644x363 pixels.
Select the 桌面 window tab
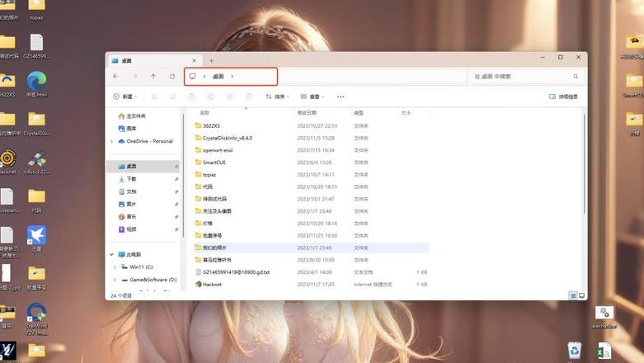pyautogui.click(x=153, y=61)
